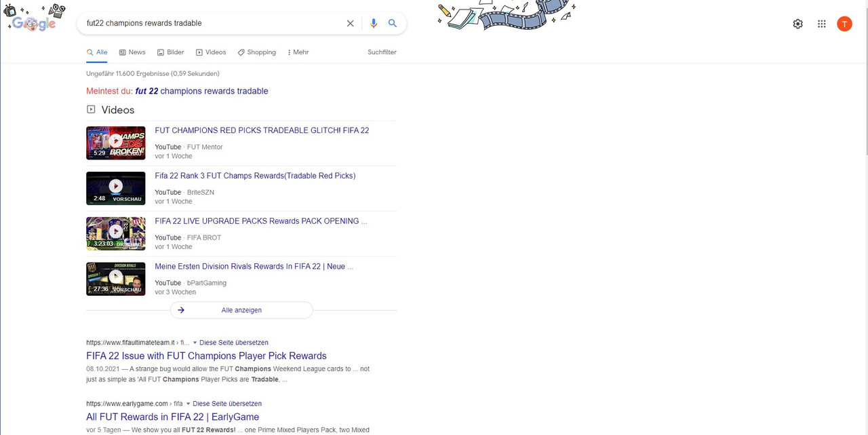This screenshot has width=868, height=435.
Task: Clear the search query with X icon
Action: coord(350,23)
